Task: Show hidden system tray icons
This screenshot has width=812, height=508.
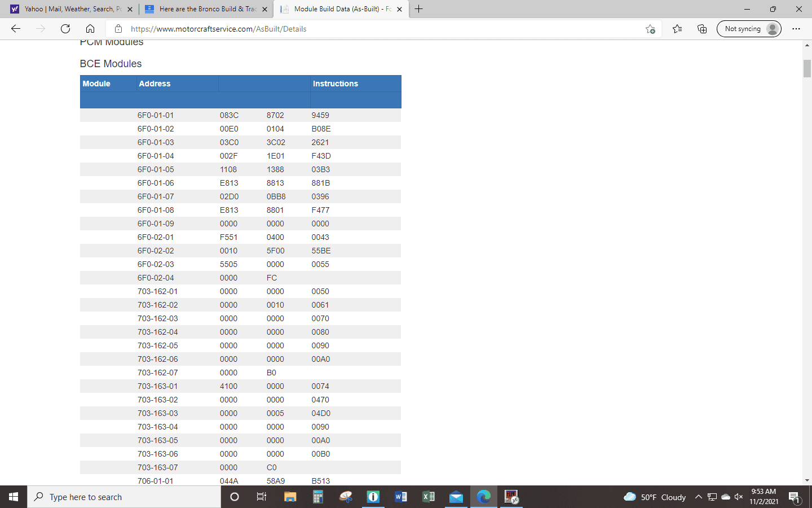Action: pyautogui.click(x=698, y=497)
